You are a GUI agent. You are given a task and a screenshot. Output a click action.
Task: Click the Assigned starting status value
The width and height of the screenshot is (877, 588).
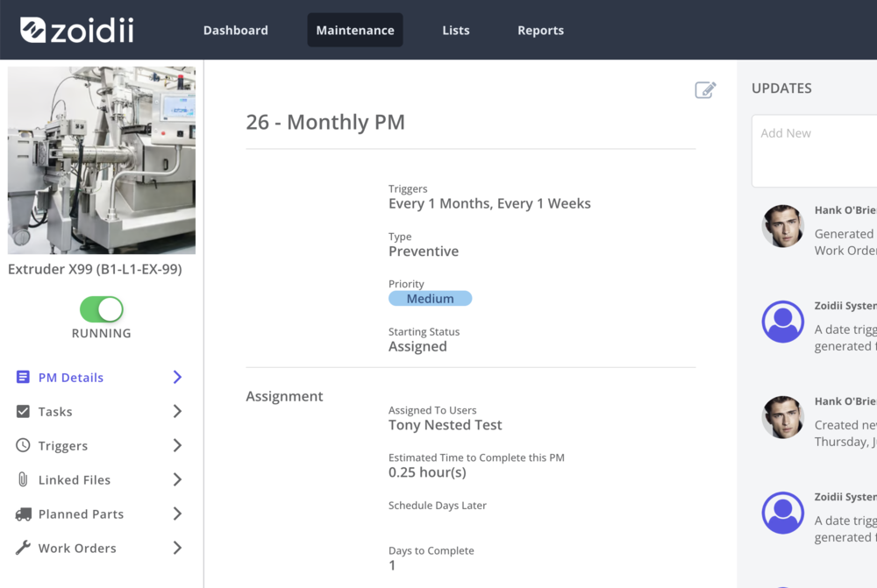(417, 346)
